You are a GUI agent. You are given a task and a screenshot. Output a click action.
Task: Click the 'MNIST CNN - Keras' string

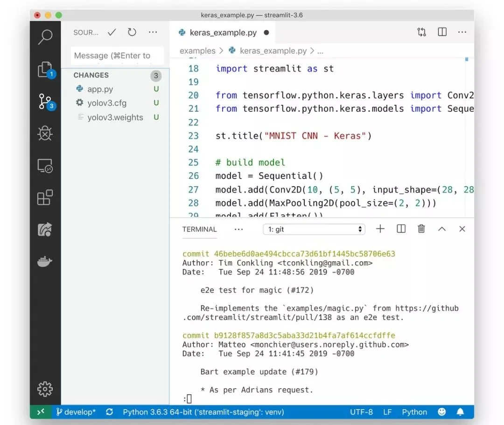(315, 136)
